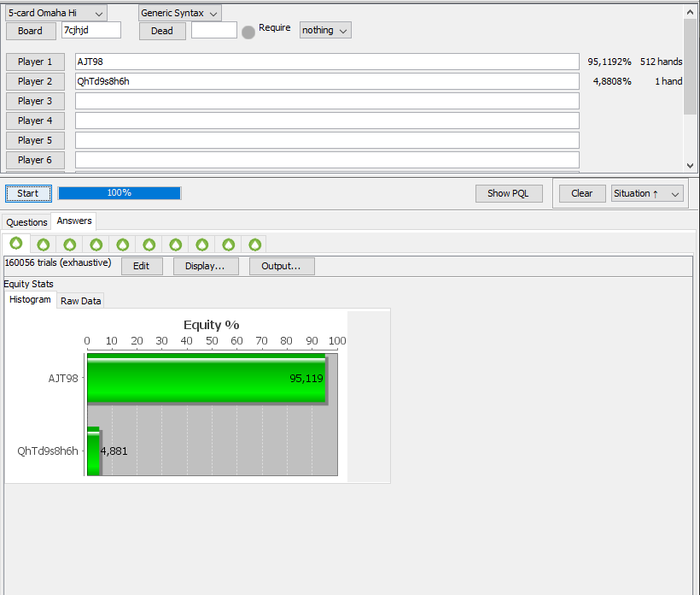Viewport: 700px width, 595px height.
Task: Click the Clear button
Action: [x=582, y=193]
